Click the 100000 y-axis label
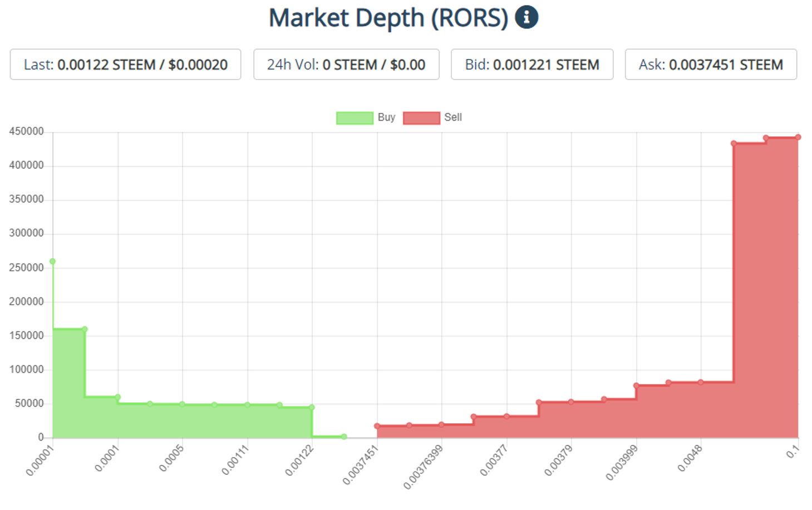 click(x=26, y=369)
